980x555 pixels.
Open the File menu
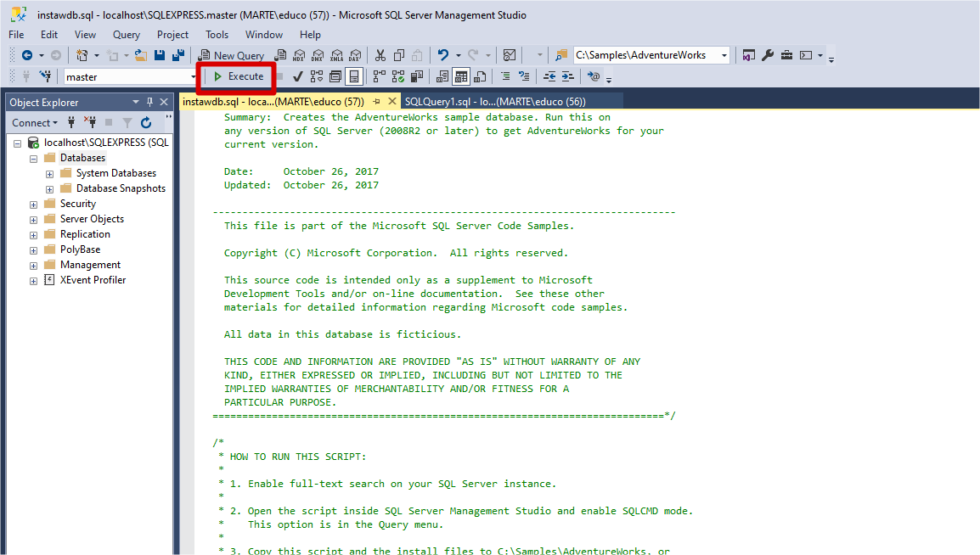16,34
